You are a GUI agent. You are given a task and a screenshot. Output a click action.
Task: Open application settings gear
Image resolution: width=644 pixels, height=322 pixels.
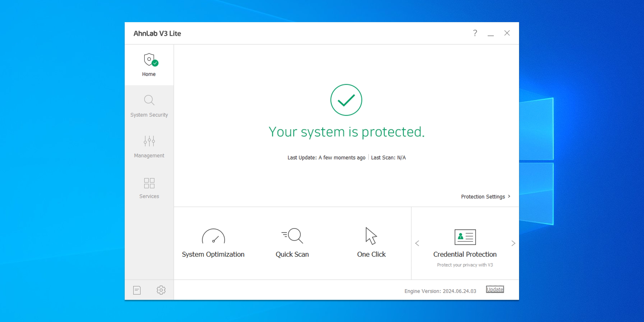coord(160,290)
